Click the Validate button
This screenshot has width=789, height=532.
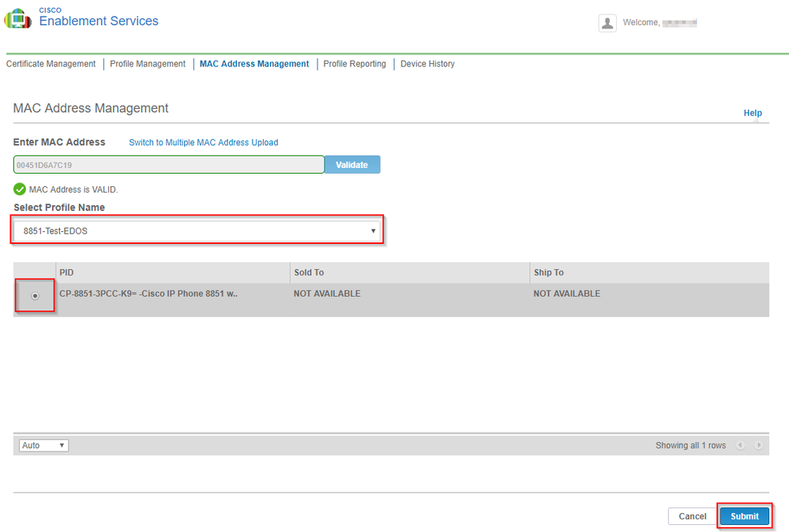pos(352,164)
